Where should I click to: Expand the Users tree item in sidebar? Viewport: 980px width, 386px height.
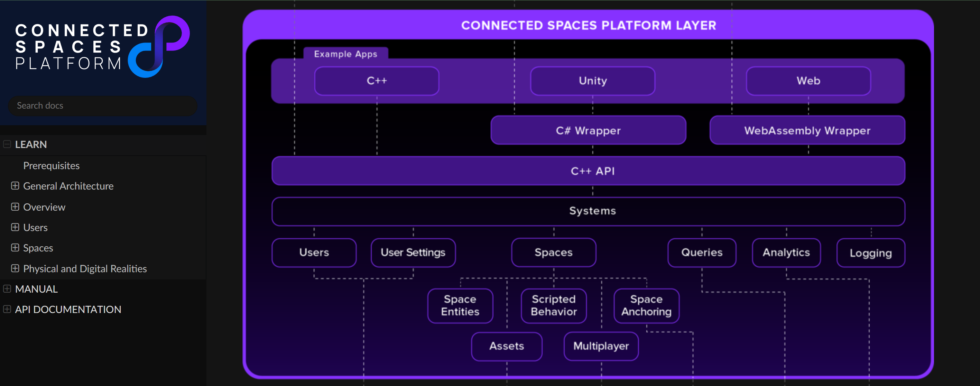15,227
